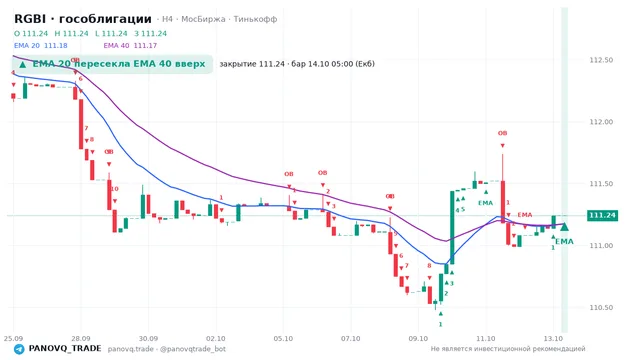Screen dimensions: 640x360
Task: Click the 110.50 price axis label
Action: coord(601,307)
